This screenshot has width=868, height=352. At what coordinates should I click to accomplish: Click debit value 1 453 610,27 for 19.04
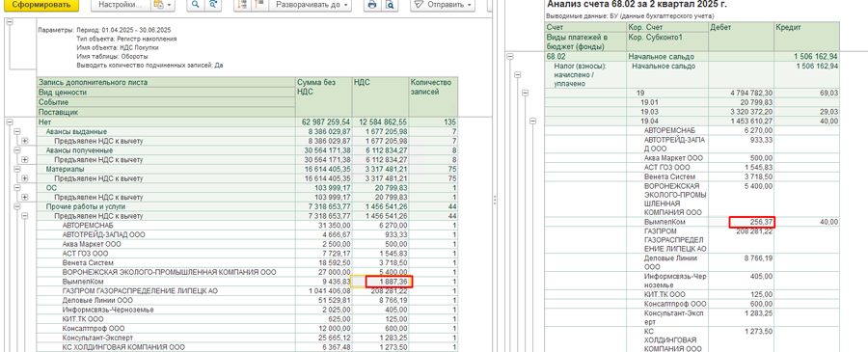(751, 122)
